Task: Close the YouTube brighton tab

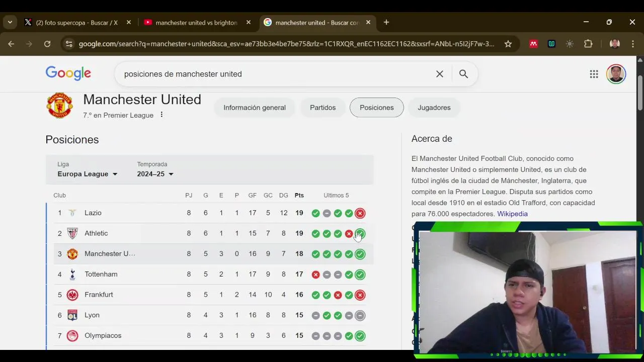Action: 248,23
